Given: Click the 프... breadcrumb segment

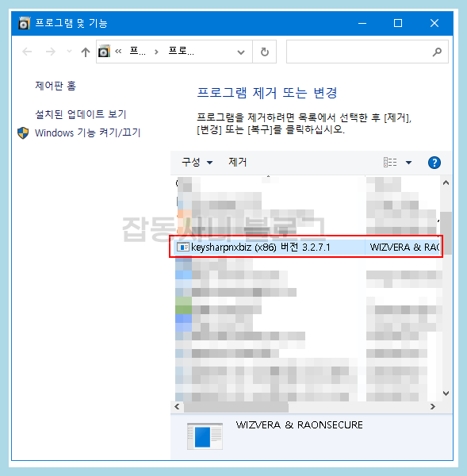Looking at the screenshot, I should click(x=137, y=52).
